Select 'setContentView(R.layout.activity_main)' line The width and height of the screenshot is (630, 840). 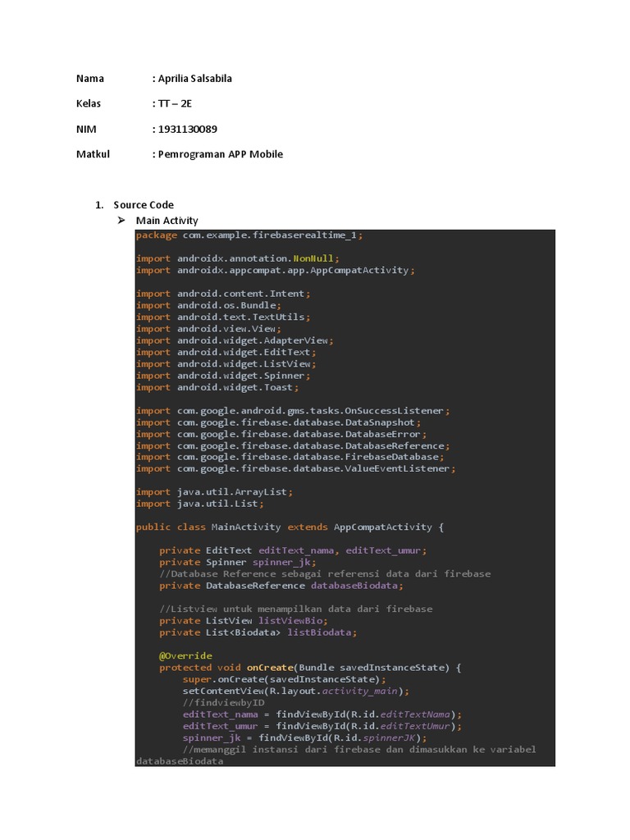[x=295, y=692]
